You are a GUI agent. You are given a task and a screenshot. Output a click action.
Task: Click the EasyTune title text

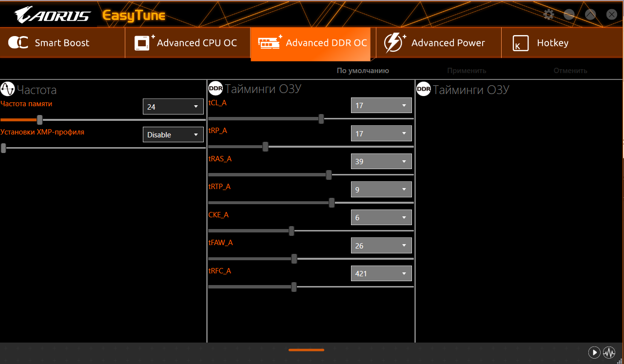tap(134, 16)
